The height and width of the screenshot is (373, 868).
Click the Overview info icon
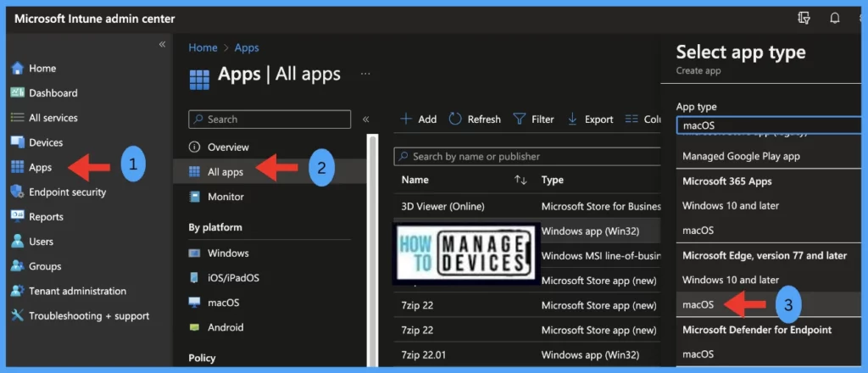[x=194, y=148]
